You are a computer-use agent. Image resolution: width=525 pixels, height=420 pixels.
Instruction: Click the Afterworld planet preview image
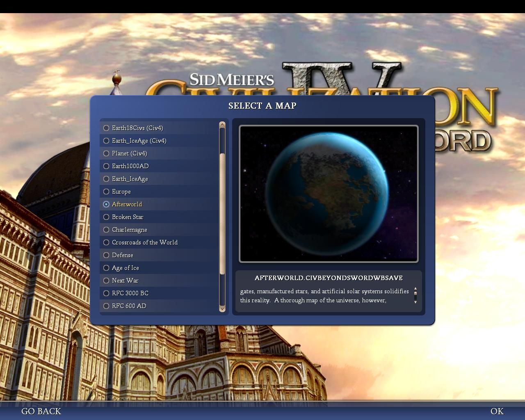tap(329, 194)
